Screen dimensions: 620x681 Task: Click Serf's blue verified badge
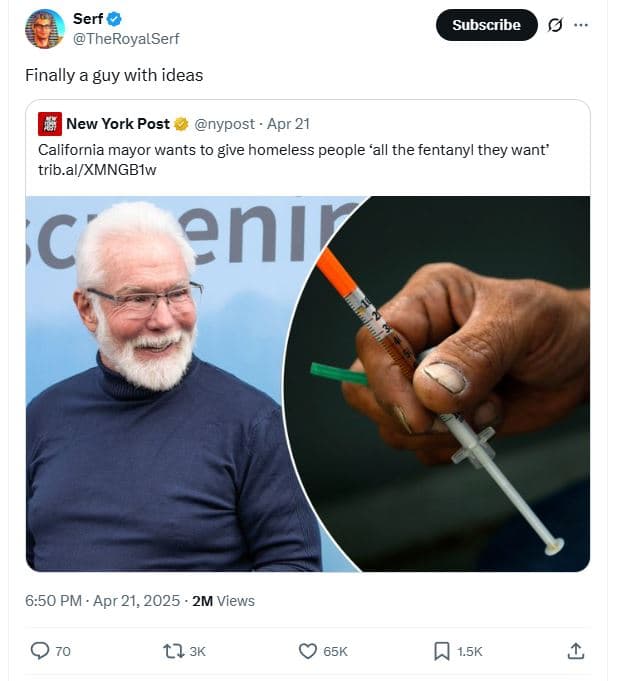(114, 19)
